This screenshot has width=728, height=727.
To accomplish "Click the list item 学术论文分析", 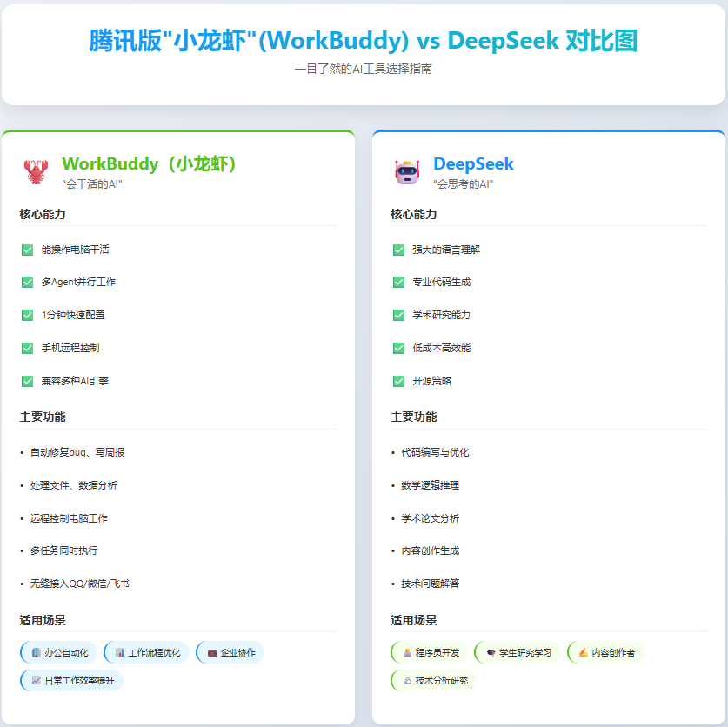I will pos(431,518).
